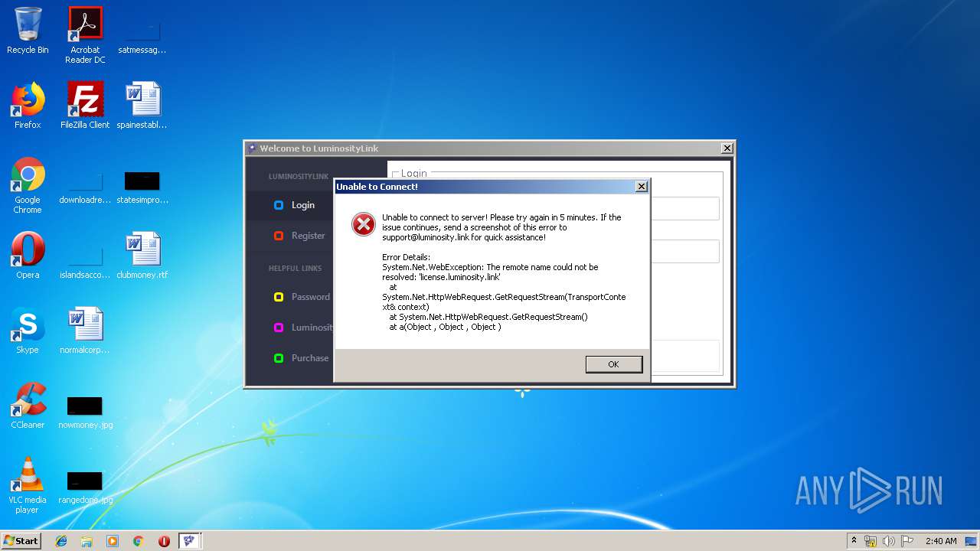
Task: Launch Internet Explorer from taskbar
Action: click(61, 541)
